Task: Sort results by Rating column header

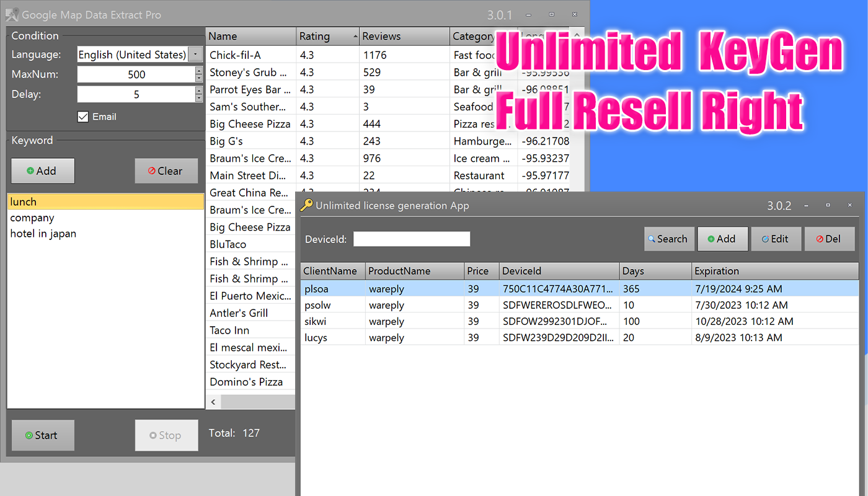Action: (x=327, y=36)
